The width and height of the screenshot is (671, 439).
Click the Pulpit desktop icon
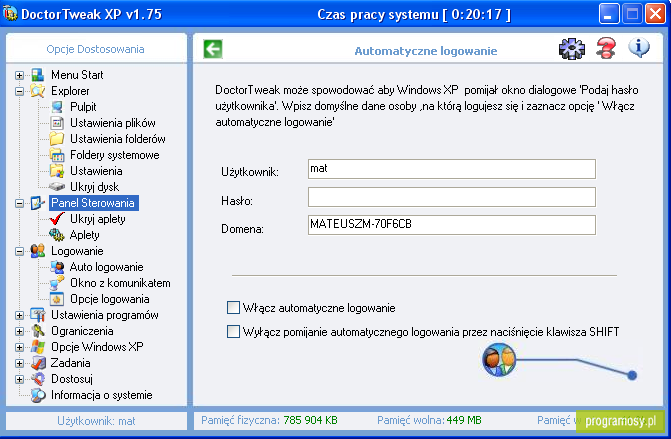click(57, 107)
